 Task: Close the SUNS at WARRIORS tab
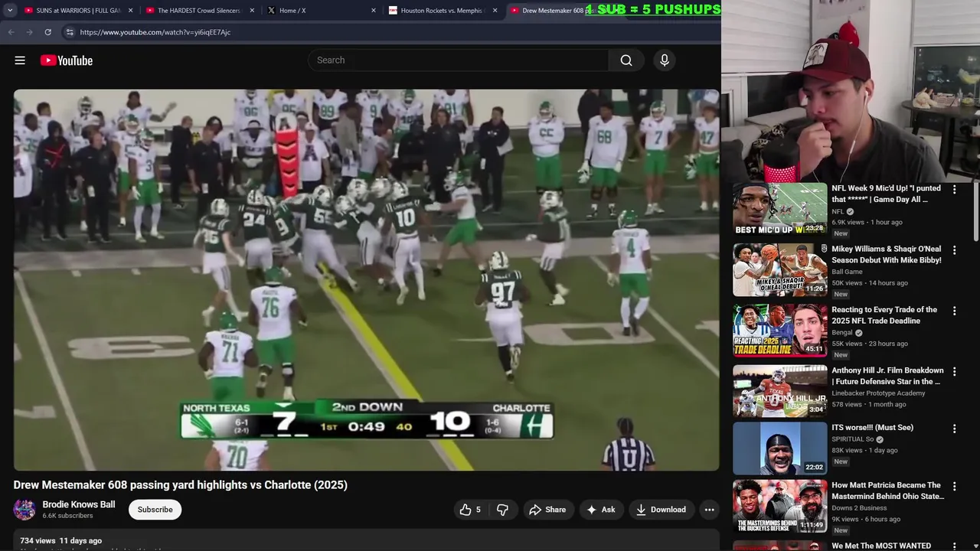pyautogui.click(x=131, y=11)
